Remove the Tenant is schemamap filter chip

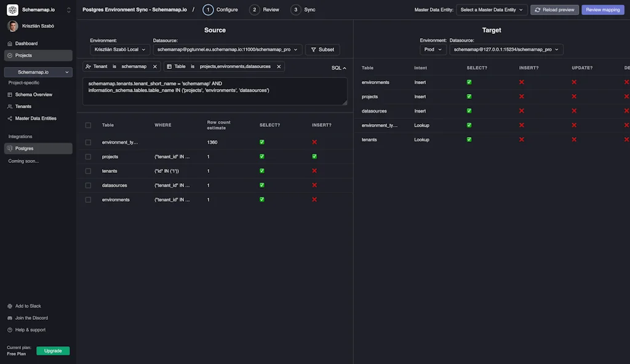pos(154,66)
